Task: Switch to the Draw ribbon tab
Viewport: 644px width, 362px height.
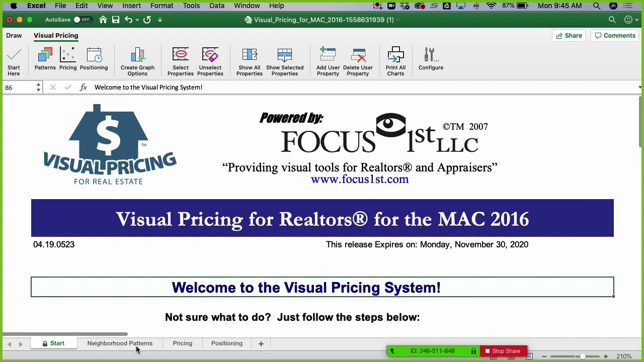Action: [x=14, y=36]
